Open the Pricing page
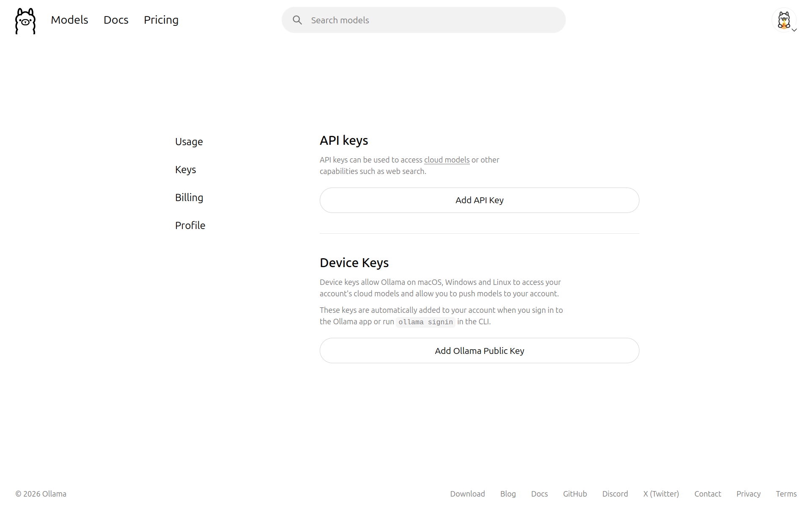This screenshot has width=812, height=508. coord(161,20)
